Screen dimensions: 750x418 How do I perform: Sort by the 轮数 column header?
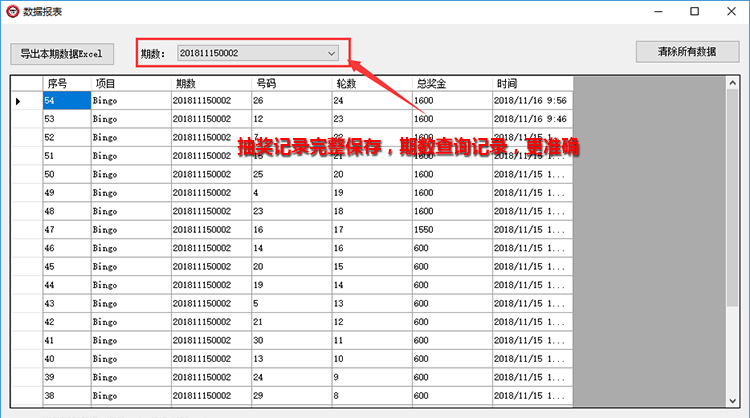pyautogui.click(x=370, y=83)
